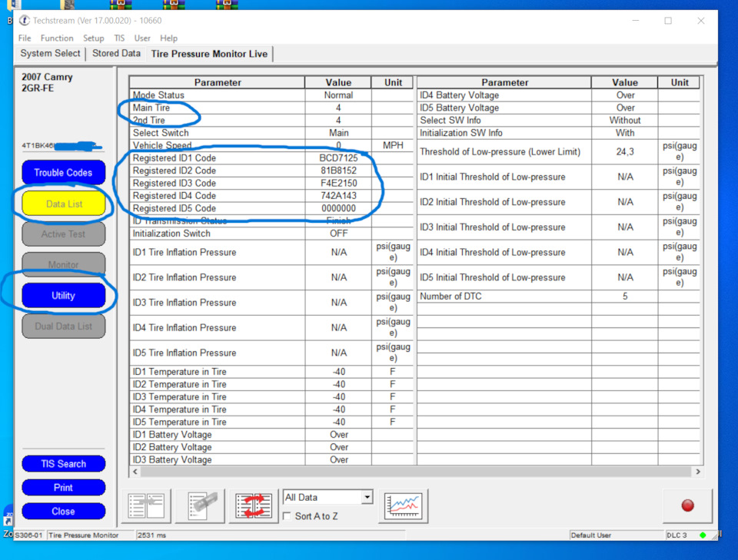The height and width of the screenshot is (560, 738).
Task: Select the Tire Pressure Monitor Live tab
Action: 209,54
